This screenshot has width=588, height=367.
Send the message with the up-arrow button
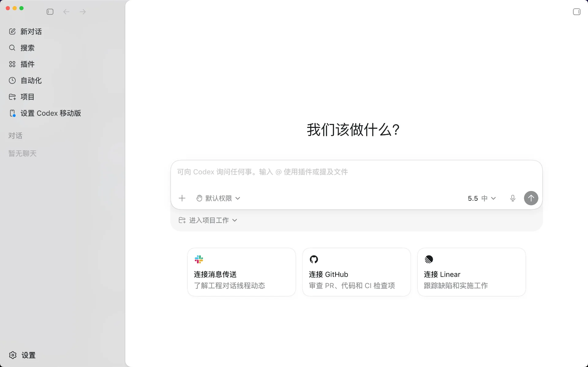pyautogui.click(x=531, y=198)
